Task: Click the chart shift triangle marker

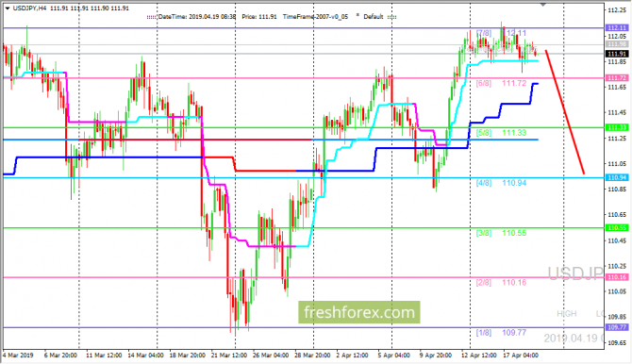Action: click(543, 4)
